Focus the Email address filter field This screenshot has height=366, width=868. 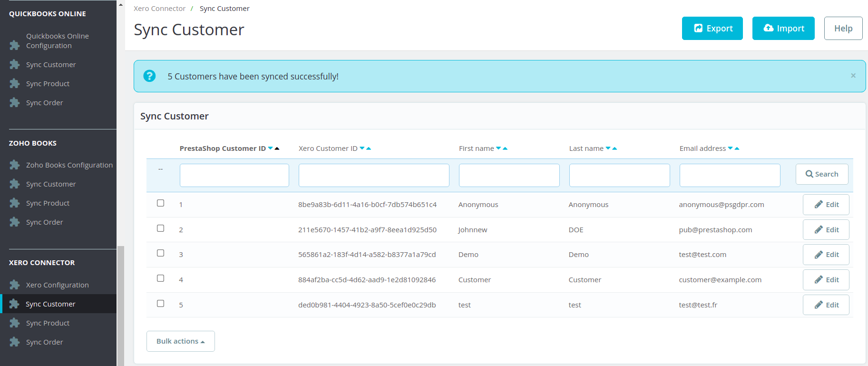[730, 175]
